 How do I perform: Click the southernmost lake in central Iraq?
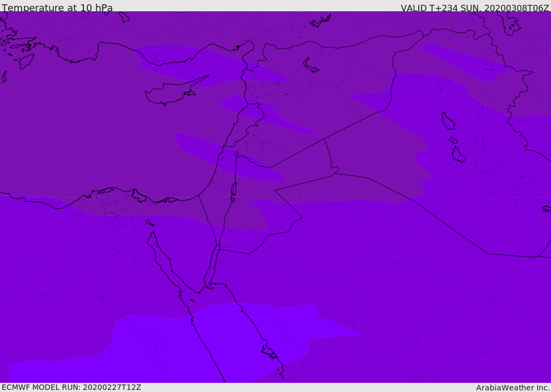458,155
